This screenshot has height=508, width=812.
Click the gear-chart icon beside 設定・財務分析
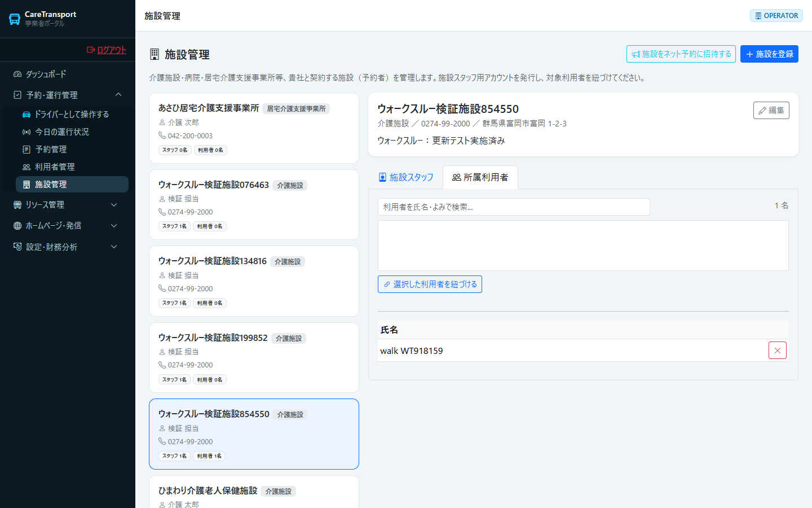[17, 247]
